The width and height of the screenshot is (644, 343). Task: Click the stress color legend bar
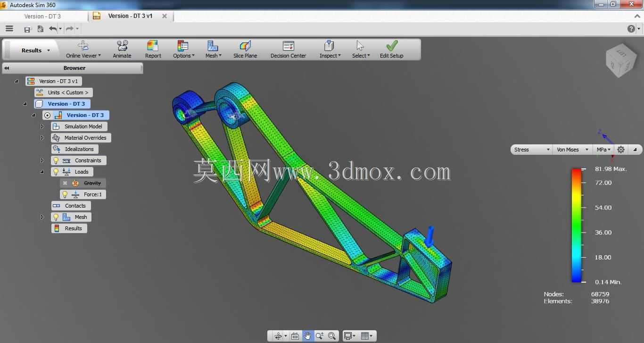click(576, 225)
